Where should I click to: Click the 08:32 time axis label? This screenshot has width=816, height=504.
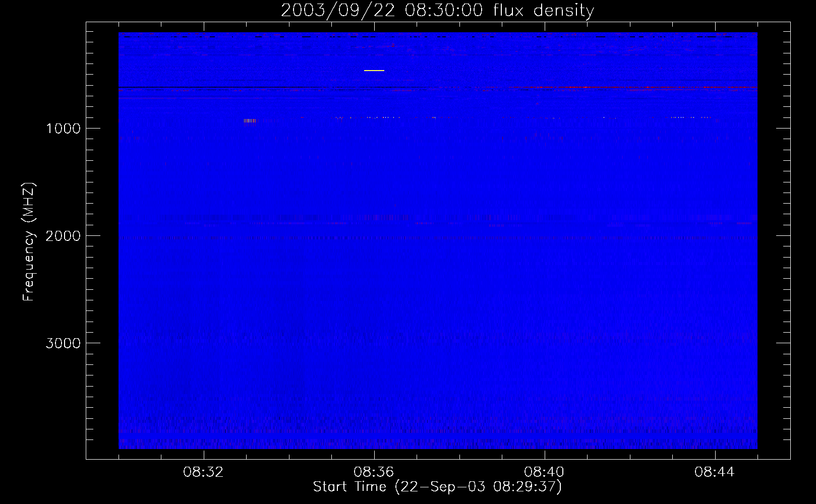tap(203, 472)
